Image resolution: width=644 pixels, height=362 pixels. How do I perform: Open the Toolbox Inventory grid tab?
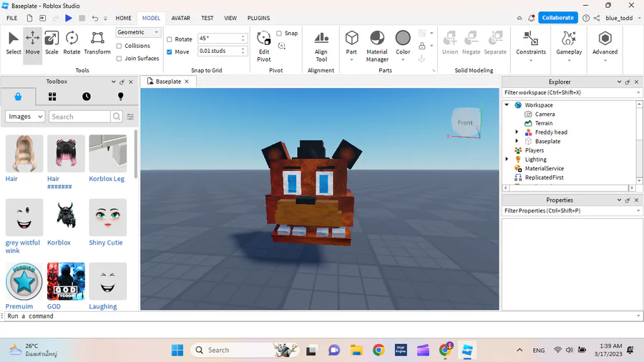[x=52, y=97]
